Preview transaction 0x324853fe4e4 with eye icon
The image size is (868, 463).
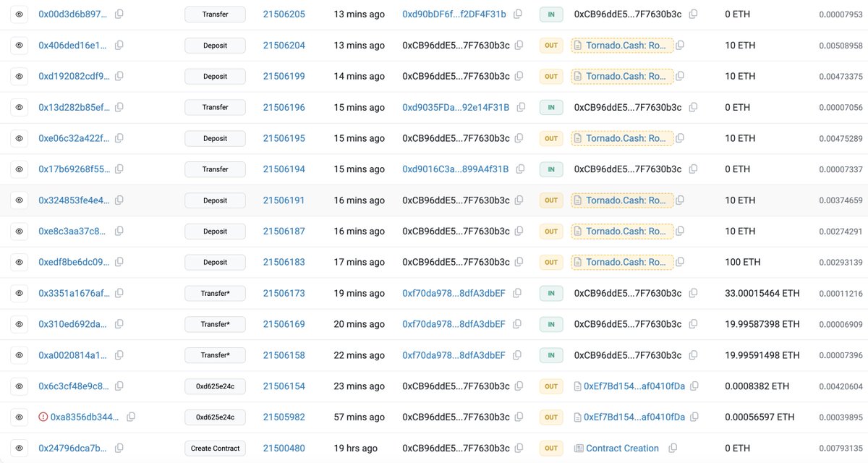[19, 200]
